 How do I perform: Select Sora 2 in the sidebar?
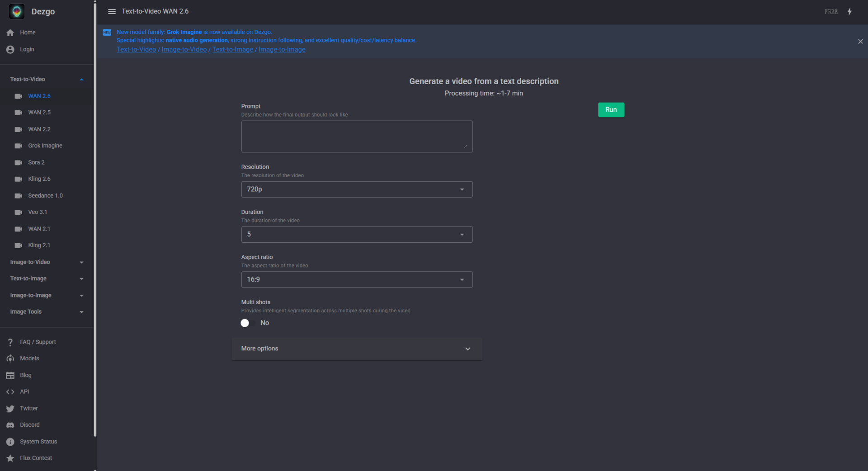click(36, 162)
